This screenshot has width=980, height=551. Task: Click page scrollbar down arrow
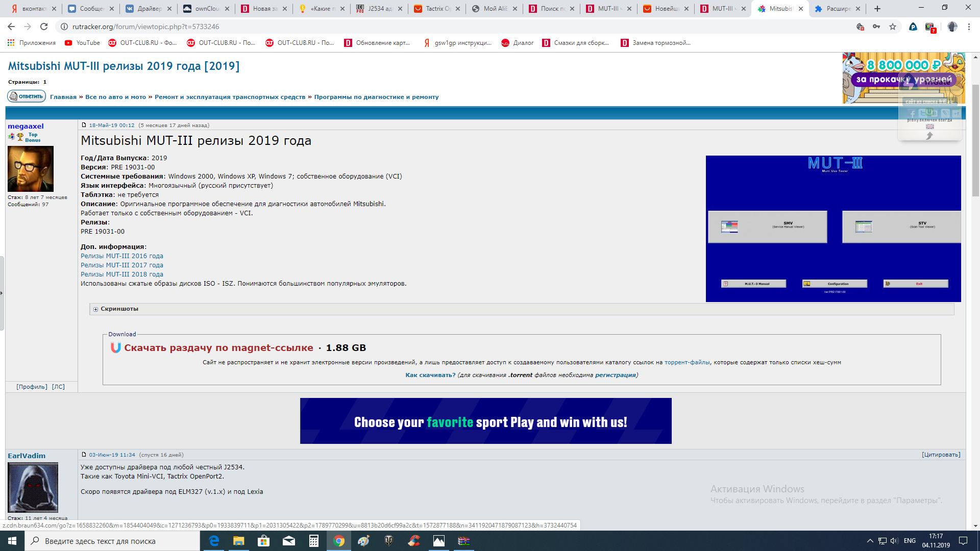(975, 525)
